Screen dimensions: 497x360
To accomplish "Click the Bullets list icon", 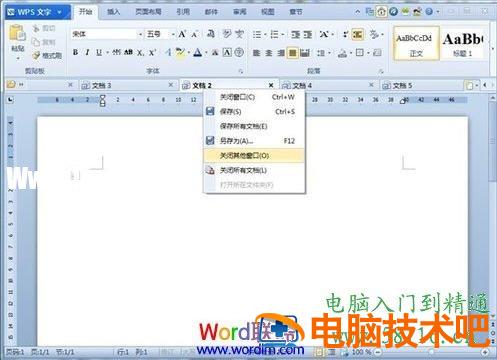I will point(257,34).
